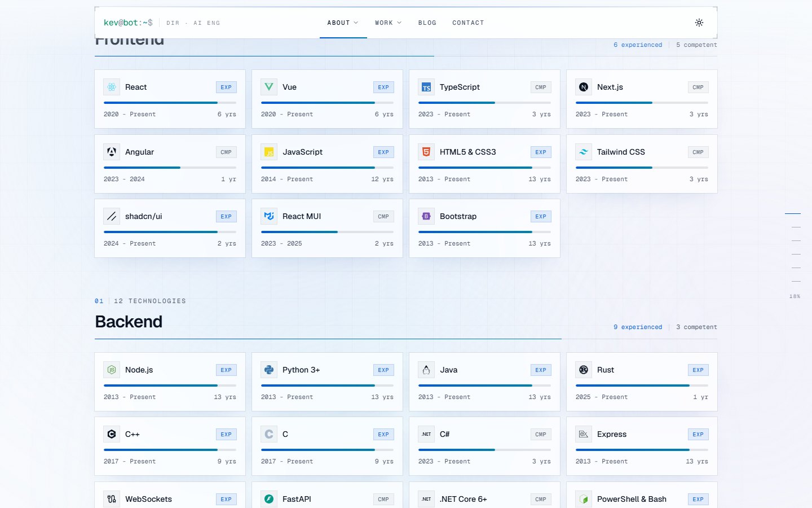Go home via kev@bot:~$ logo
Viewport: 812px width, 508px height.
(128, 23)
